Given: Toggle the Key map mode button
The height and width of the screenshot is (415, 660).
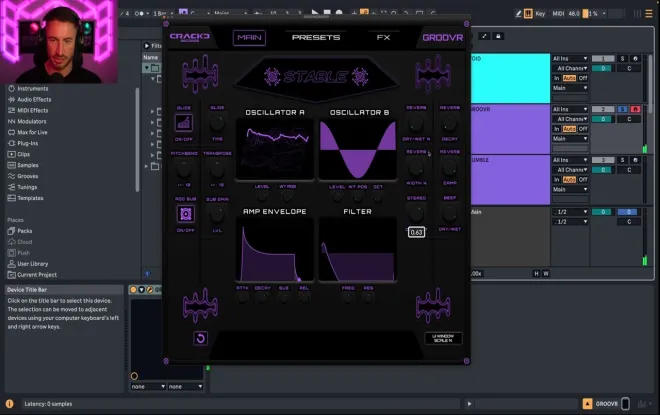Looking at the screenshot, I should coord(540,13).
